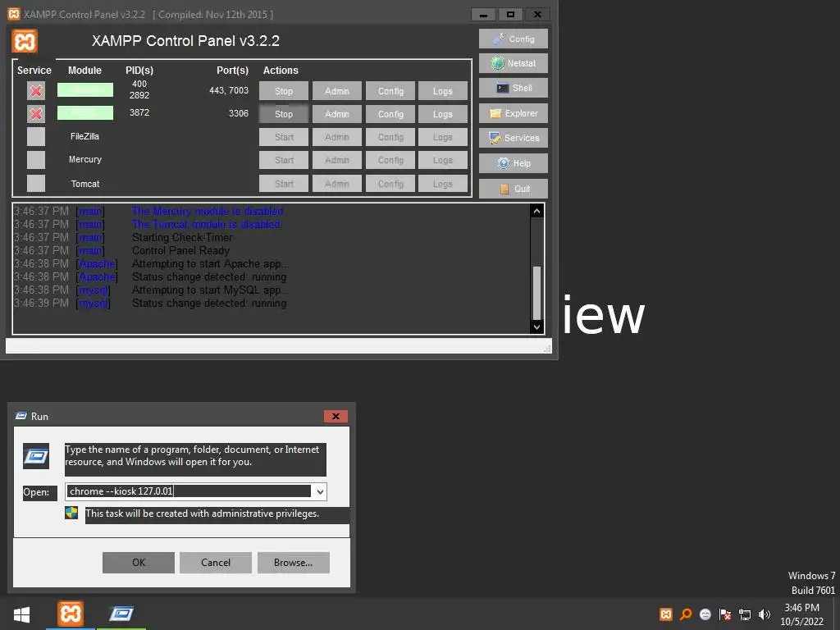Viewport: 840px width, 630px height.
Task: Quit the XAMPP control panel
Action: (x=514, y=189)
